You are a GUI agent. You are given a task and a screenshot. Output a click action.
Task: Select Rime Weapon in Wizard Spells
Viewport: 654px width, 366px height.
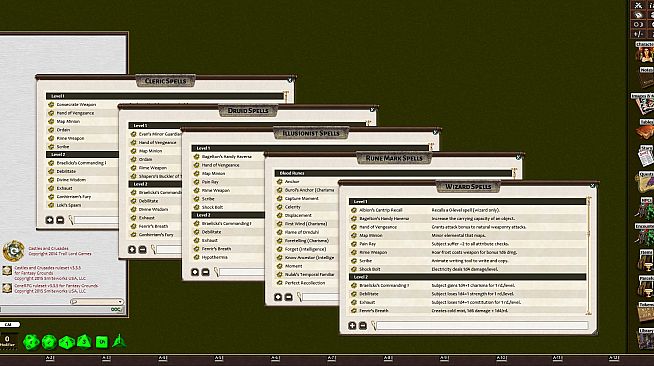pyautogui.click(x=373, y=252)
